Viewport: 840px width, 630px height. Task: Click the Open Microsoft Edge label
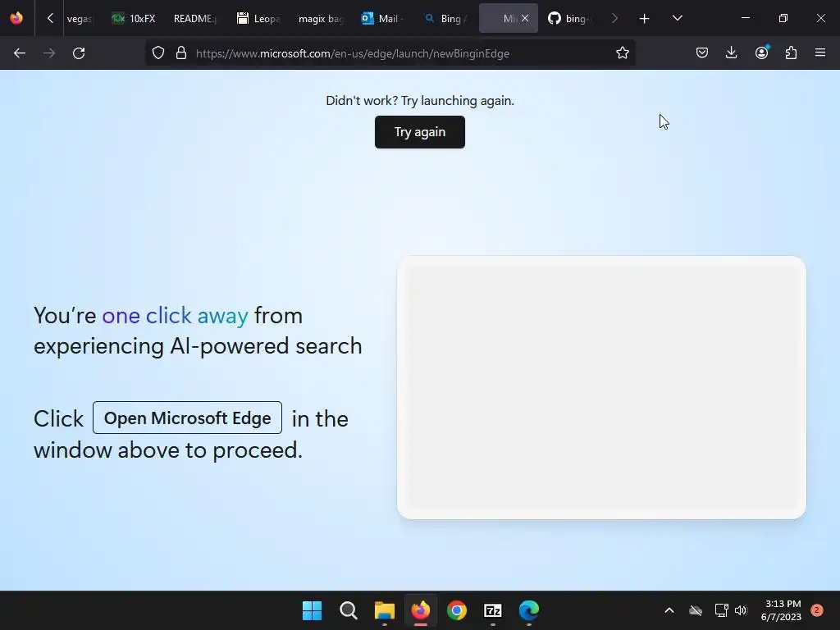(x=188, y=418)
